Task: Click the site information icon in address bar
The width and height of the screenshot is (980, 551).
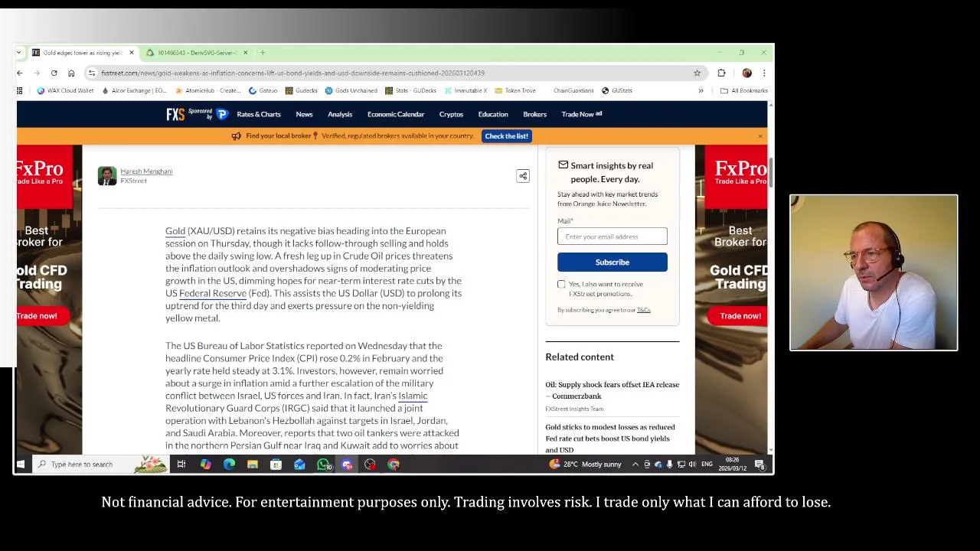Action: [92, 73]
